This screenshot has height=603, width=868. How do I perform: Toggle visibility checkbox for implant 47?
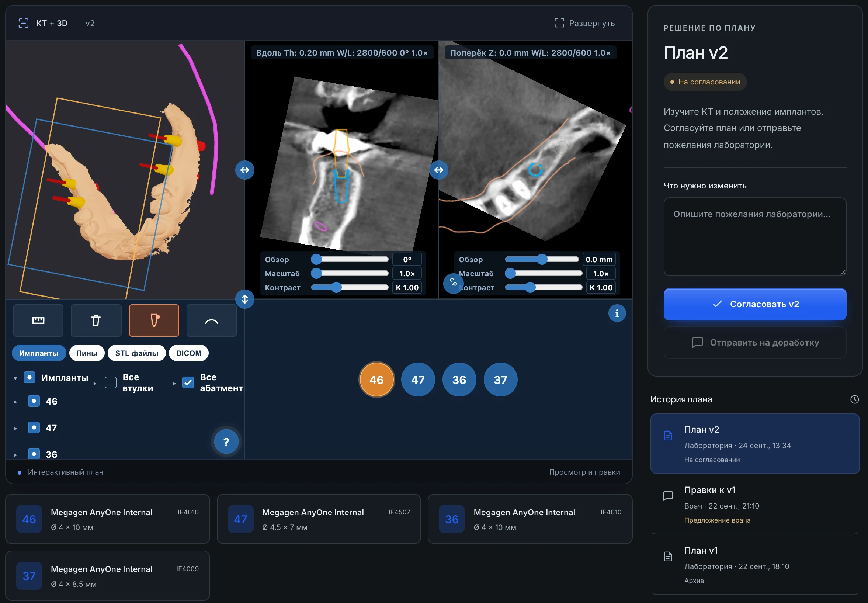[34, 428]
